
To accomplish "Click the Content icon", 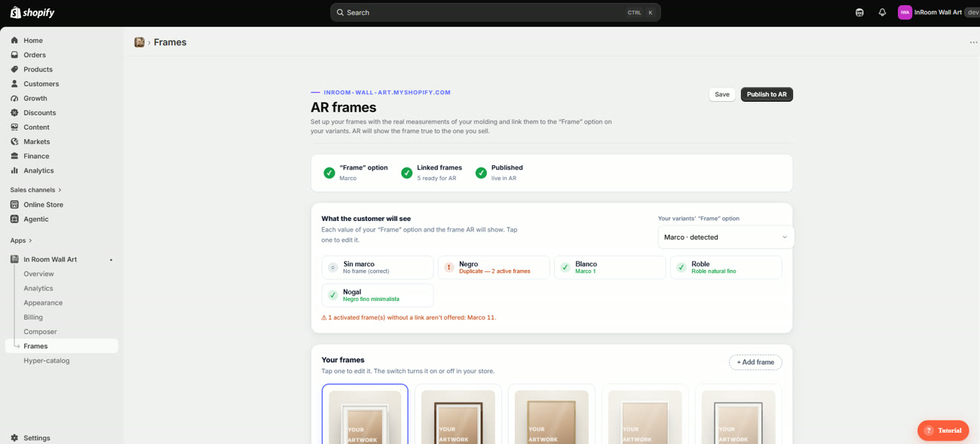I will click(14, 127).
